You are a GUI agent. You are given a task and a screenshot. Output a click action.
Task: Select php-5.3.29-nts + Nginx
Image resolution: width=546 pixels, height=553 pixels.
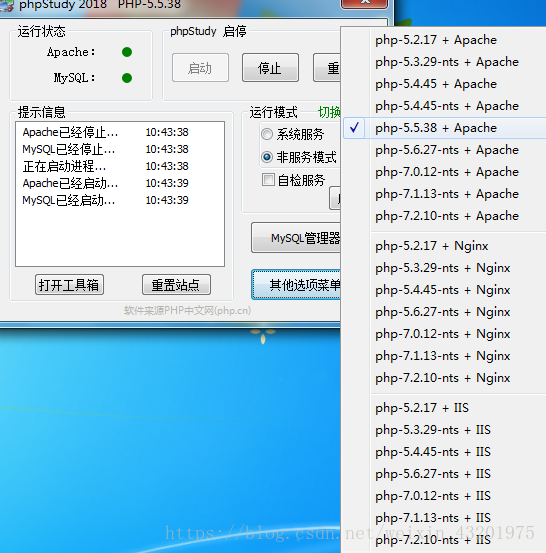444,268
